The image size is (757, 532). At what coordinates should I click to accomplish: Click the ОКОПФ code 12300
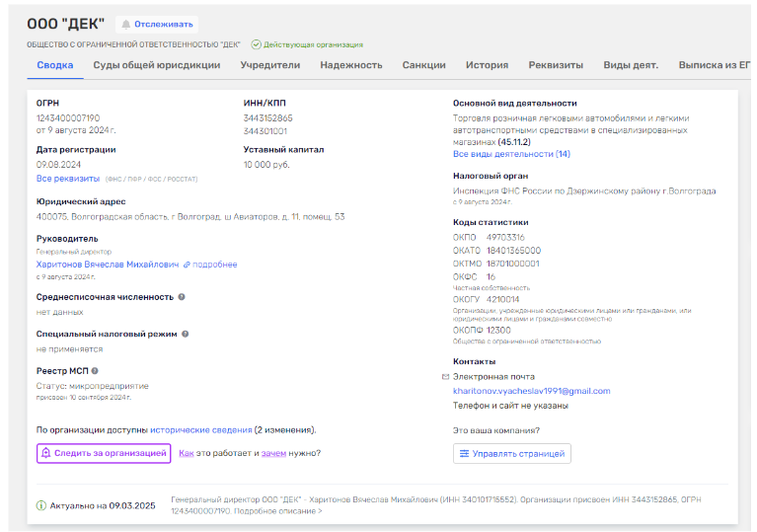pos(498,331)
